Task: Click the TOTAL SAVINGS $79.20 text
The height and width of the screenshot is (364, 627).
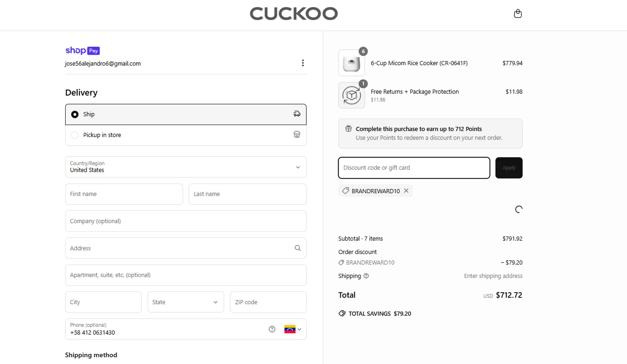Action: (x=380, y=313)
